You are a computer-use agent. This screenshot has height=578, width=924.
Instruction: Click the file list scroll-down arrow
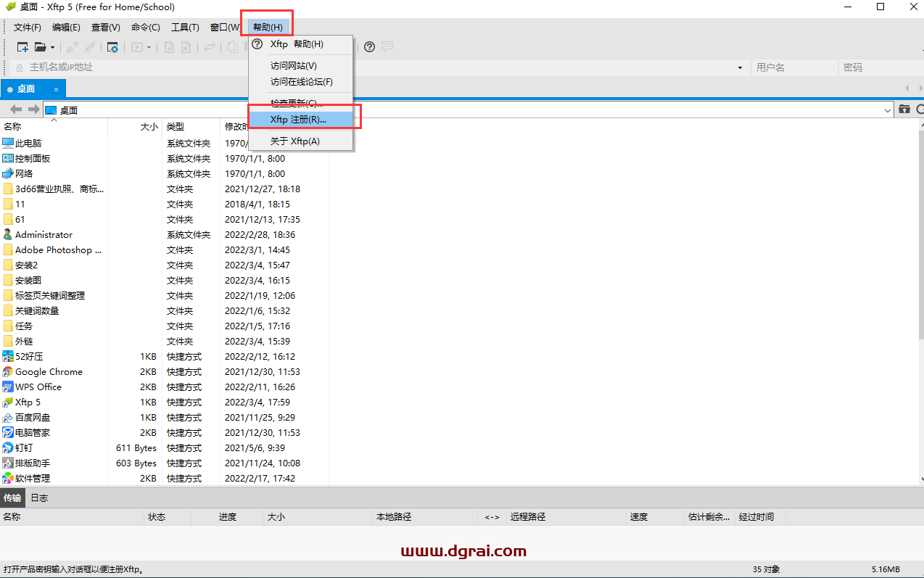tap(921, 479)
